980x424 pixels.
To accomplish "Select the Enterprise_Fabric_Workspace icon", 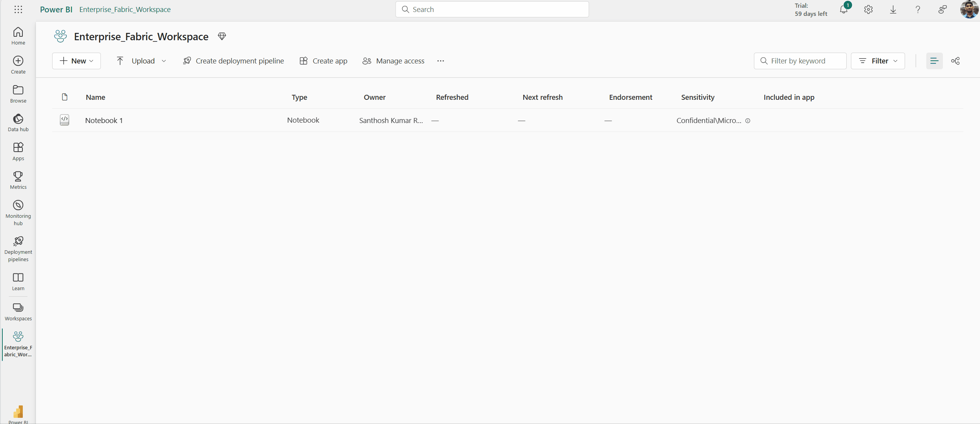I will 18,336.
